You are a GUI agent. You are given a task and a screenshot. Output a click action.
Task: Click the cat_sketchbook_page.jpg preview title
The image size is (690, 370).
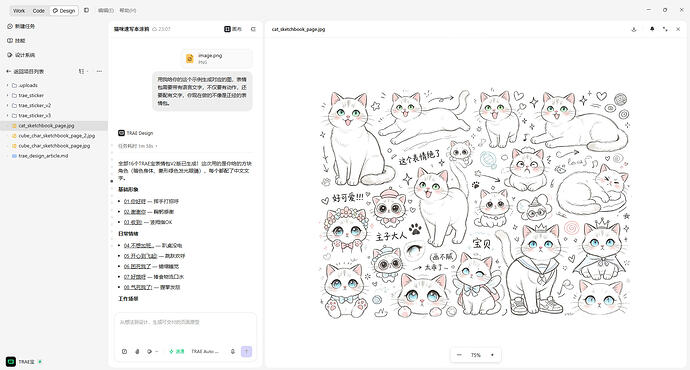point(298,29)
